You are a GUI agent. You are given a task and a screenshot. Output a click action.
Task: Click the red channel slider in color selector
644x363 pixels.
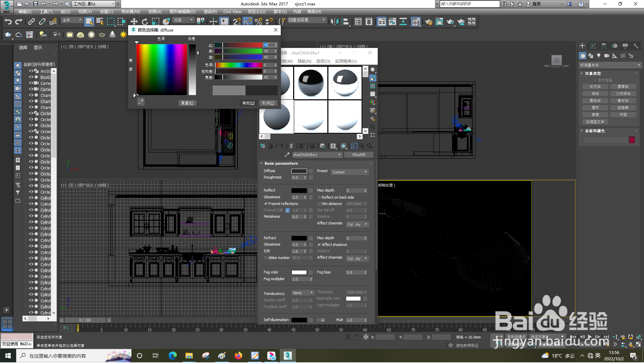click(x=238, y=45)
